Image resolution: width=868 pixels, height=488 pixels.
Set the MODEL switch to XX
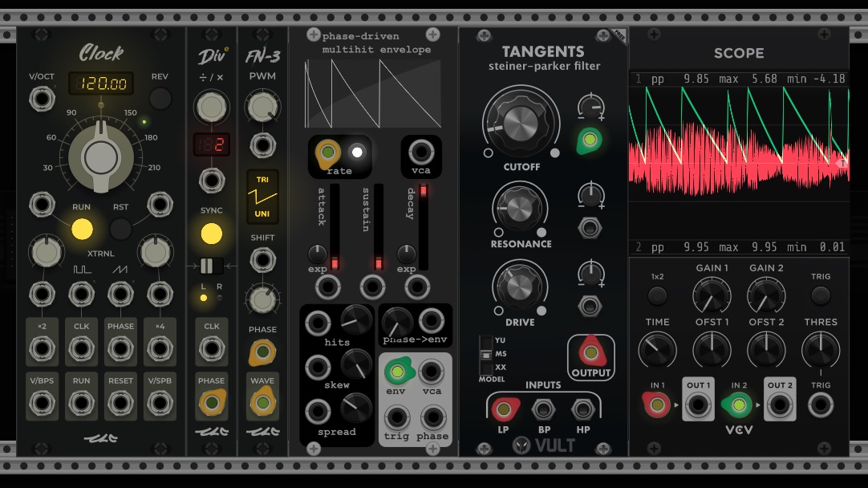(486, 368)
